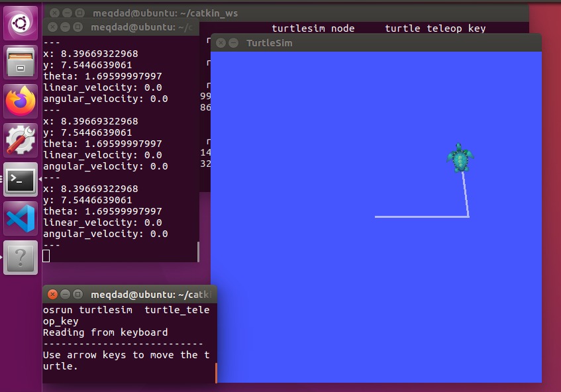Click the first 'y: 7.5446639061' line
The image size is (561, 392).
[87, 65]
